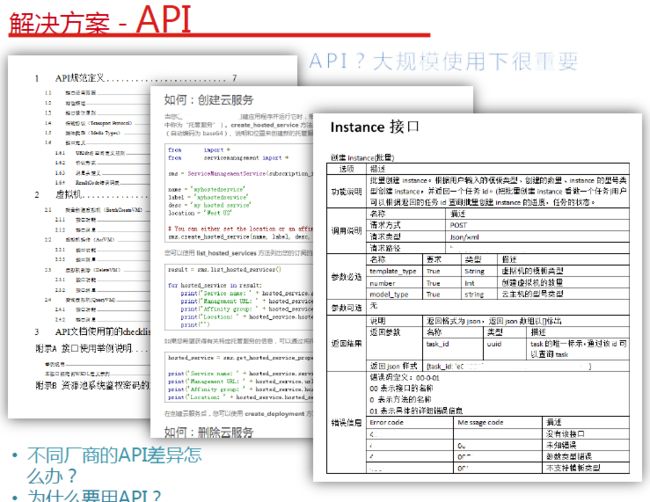The height and width of the screenshot is (502, 650).
Task: Click the TOC entry '3 API文档使用前的checklist'
Action: pos(93,331)
